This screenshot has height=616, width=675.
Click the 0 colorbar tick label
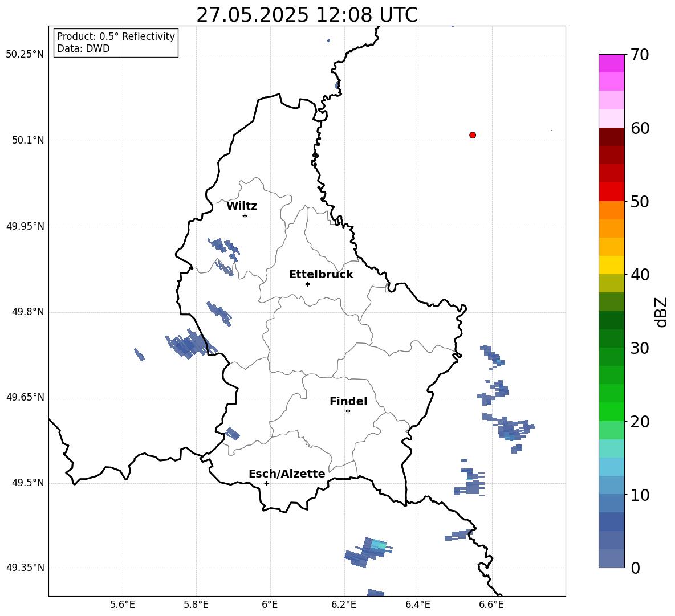(x=636, y=568)
